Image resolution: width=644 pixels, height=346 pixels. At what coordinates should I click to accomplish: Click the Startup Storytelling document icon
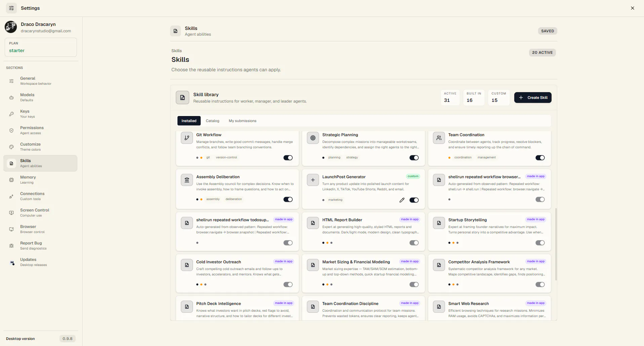click(439, 223)
